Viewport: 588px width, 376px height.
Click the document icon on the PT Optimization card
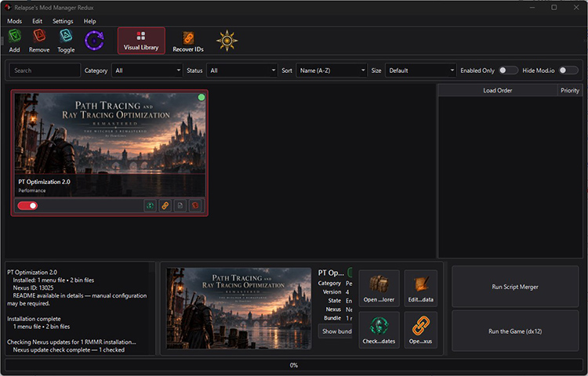(x=180, y=205)
